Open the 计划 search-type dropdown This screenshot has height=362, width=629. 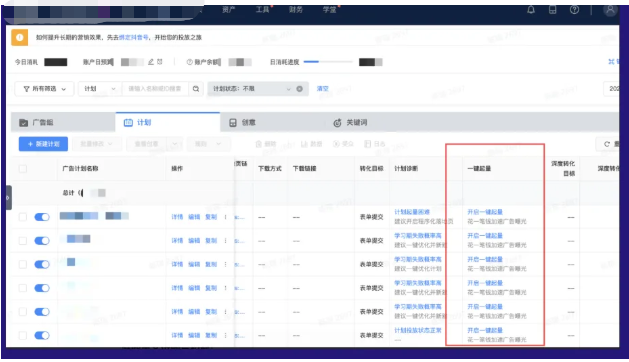tap(100, 89)
